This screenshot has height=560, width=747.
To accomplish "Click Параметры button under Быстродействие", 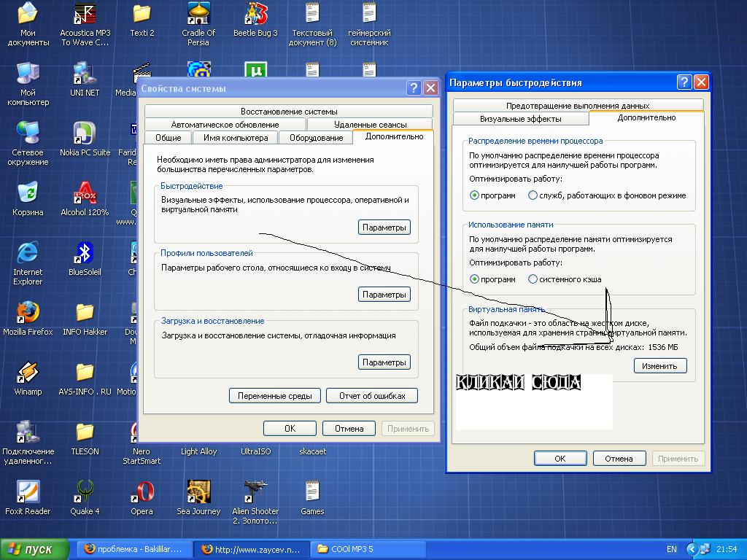I will 384,227.
